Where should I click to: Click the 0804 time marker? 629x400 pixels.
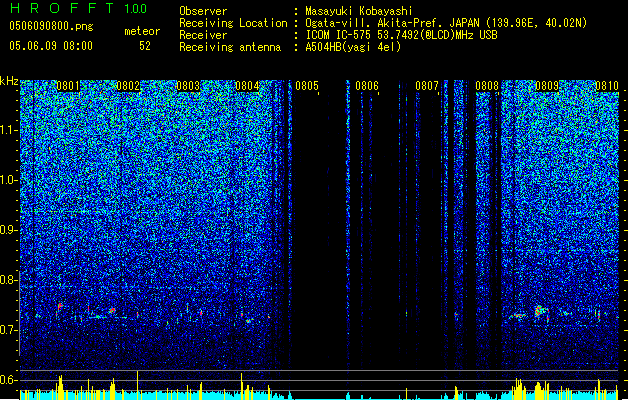(247, 86)
